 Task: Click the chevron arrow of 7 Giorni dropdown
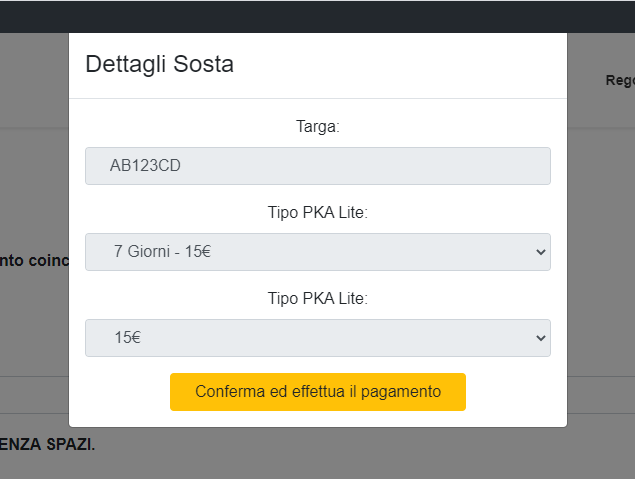541,252
